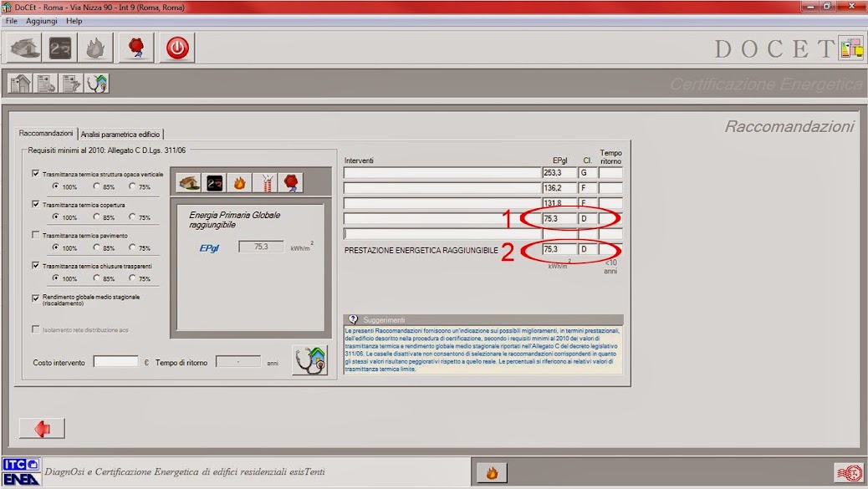Screen dimensions: 868x489
Task: Open the red wax seal certificate icon
Action: 136,48
